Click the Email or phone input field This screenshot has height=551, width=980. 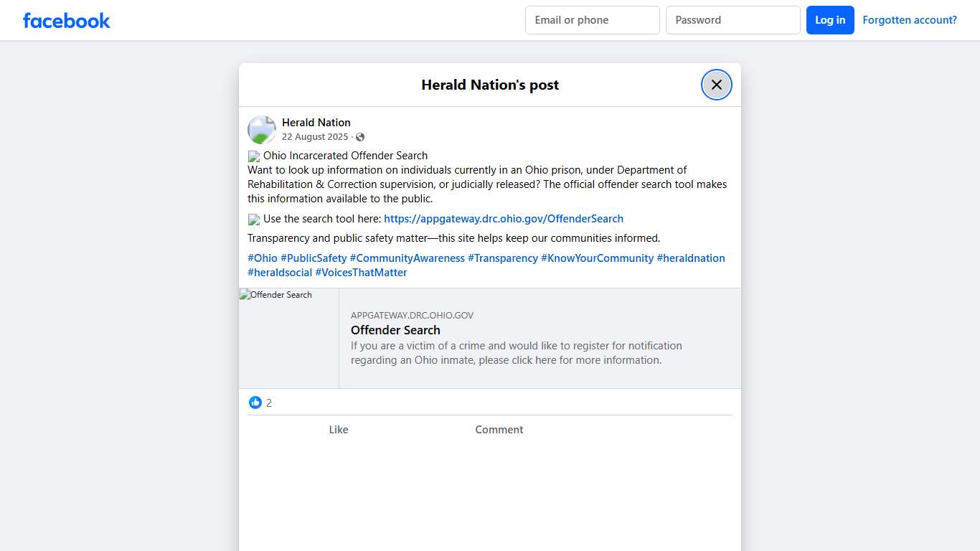[592, 20]
